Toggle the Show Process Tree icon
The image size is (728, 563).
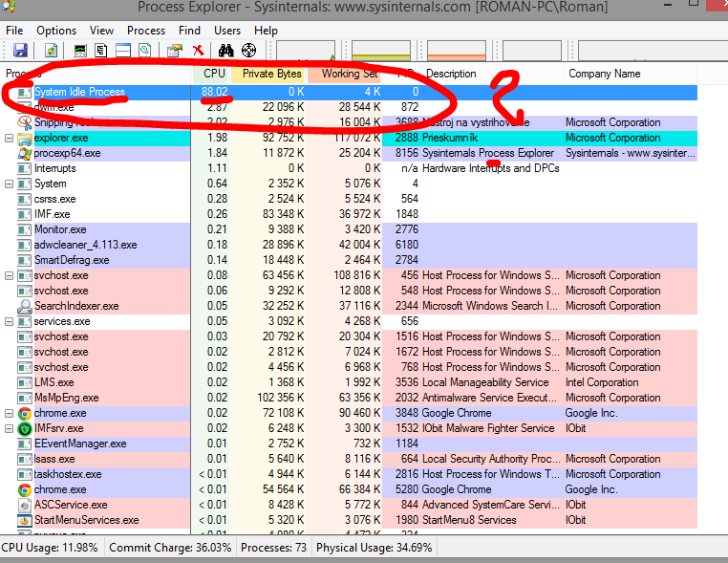pyautogui.click(x=101, y=50)
